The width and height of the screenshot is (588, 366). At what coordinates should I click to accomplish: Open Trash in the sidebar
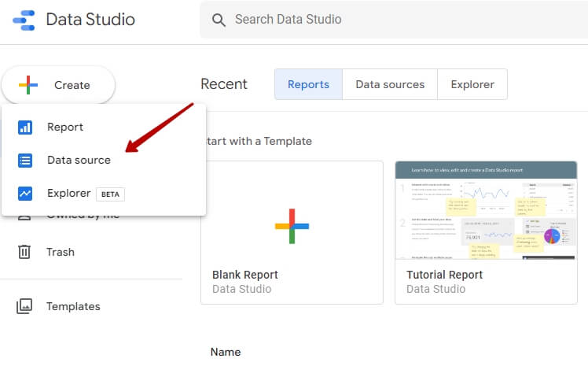60,252
